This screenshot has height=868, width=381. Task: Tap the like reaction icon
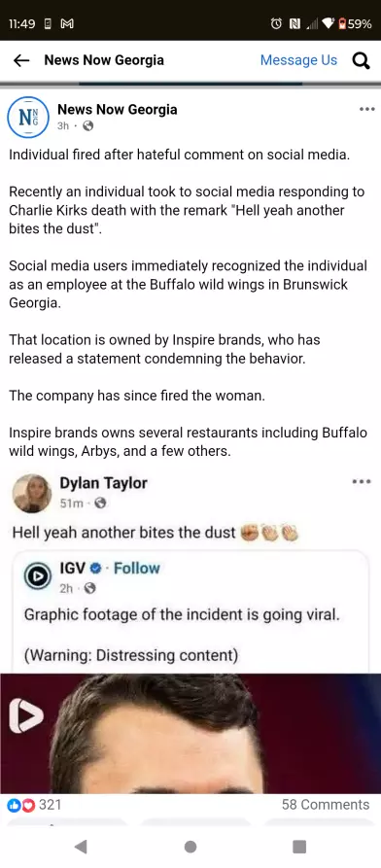[14, 805]
